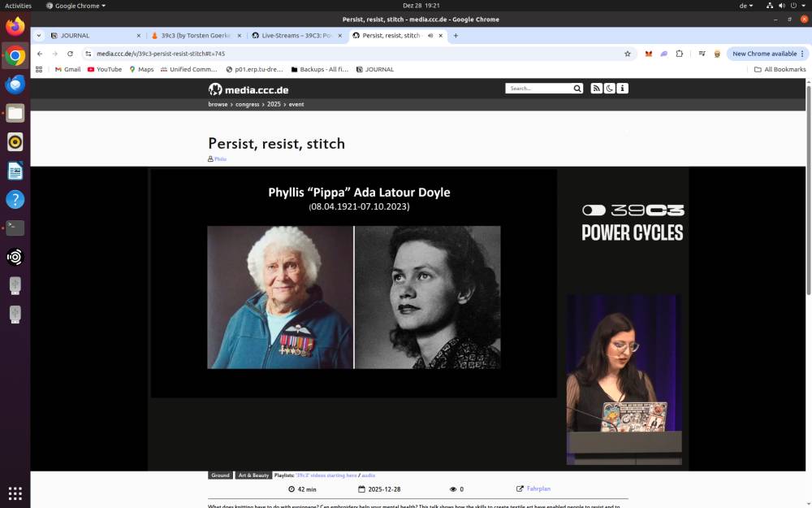Image resolution: width=812 pixels, height=508 pixels.
Task: Open the Fahrplan link
Action: (538, 489)
